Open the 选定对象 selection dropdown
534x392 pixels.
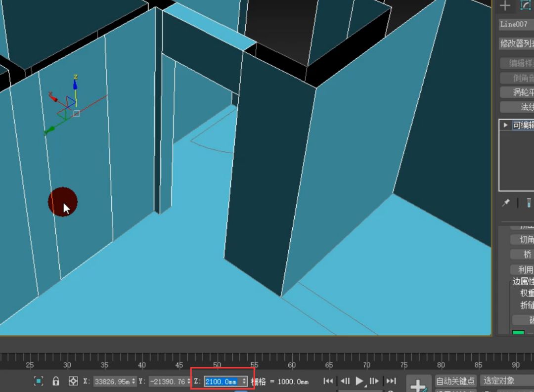click(x=507, y=381)
